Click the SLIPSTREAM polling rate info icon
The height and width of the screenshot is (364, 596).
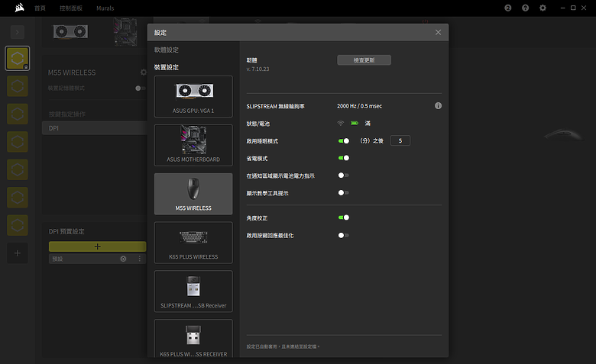[439, 106]
